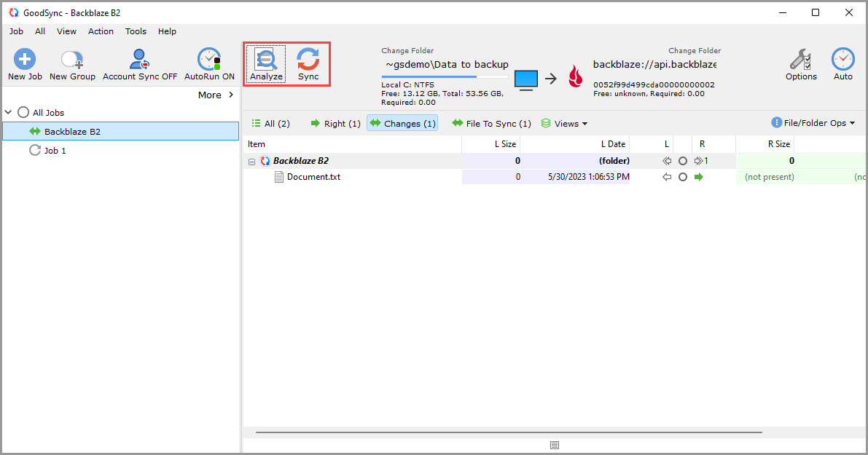Image resolution: width=868 pixels, height=455 pixels.
Task: Open the Job menu
Action: [x=16, y=31]
